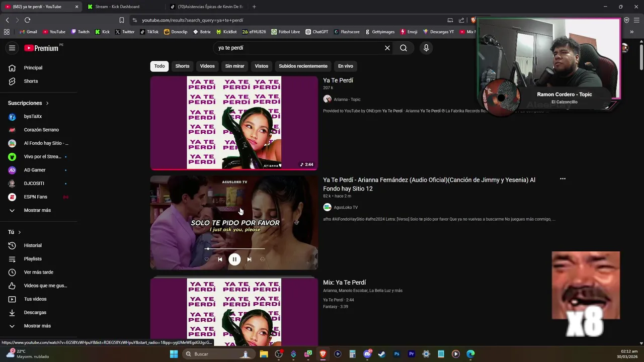644x362 pixels.
Task: Select the Todo filter chip
Action: tap(159, 66)
